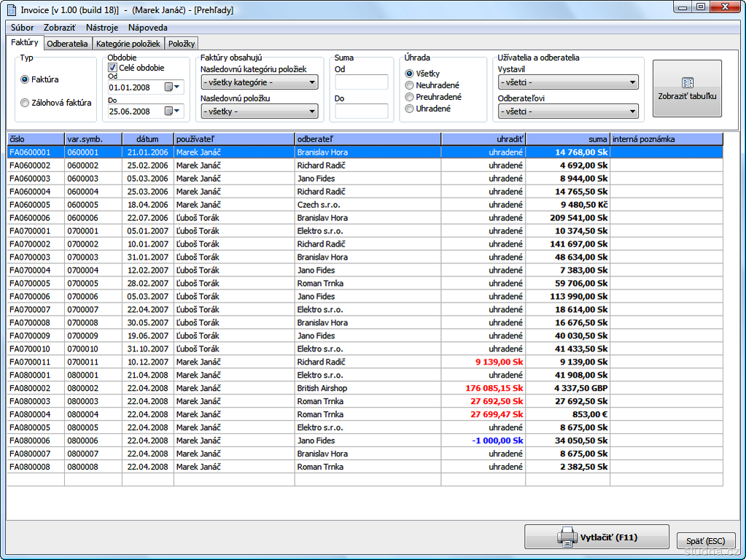Open the Vystavil user dropdown

point(568,82)
